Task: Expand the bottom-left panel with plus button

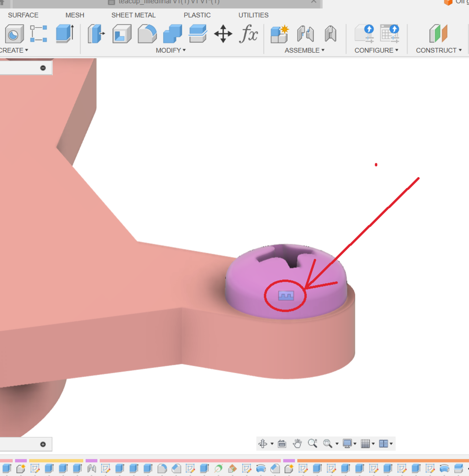Action: pyautogui.click(x=43, y=444)
